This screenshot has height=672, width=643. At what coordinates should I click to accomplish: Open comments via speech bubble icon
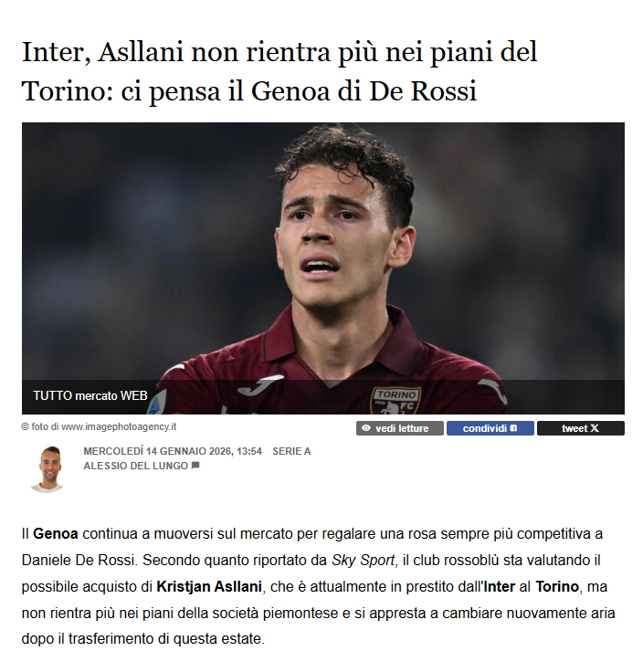click(195, 466)
